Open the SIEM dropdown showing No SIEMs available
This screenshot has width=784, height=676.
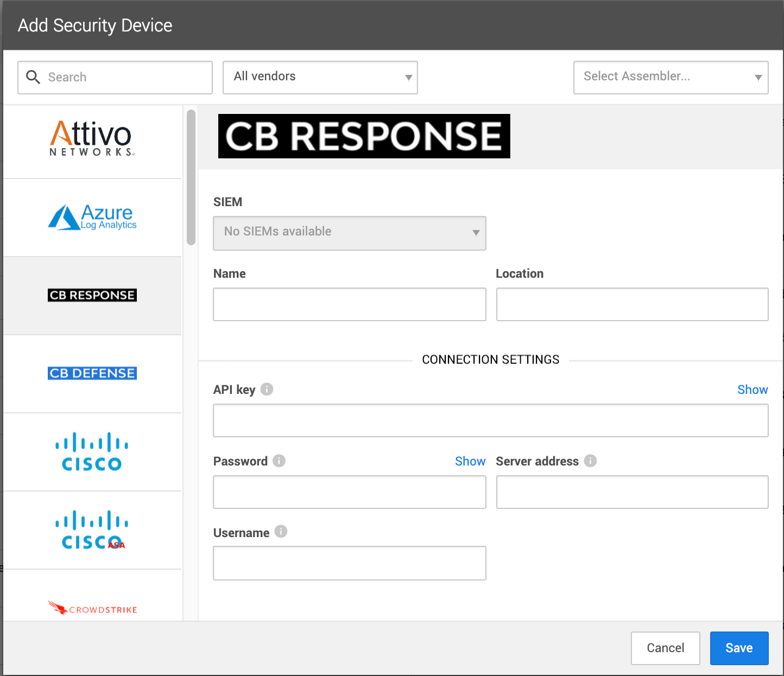[x=350, y=233]
